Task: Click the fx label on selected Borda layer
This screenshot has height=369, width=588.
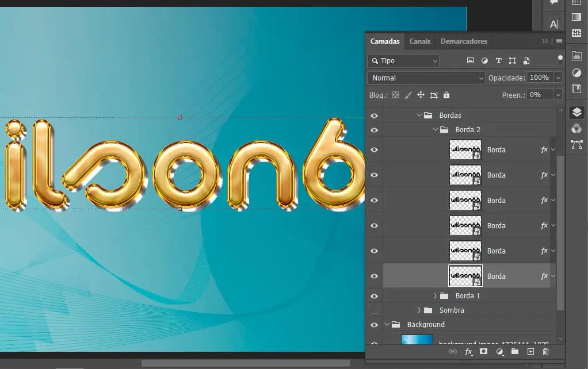Action: [544, 276]
